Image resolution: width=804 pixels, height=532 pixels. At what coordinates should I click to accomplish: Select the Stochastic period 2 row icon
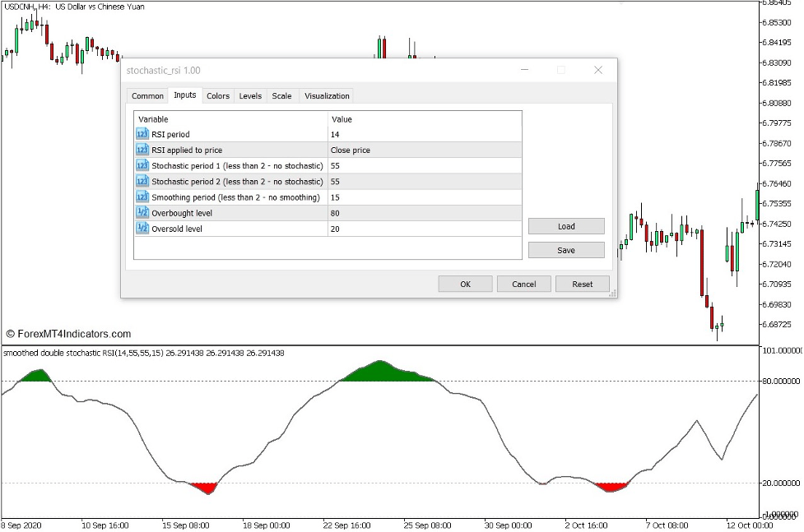[141, 181]
